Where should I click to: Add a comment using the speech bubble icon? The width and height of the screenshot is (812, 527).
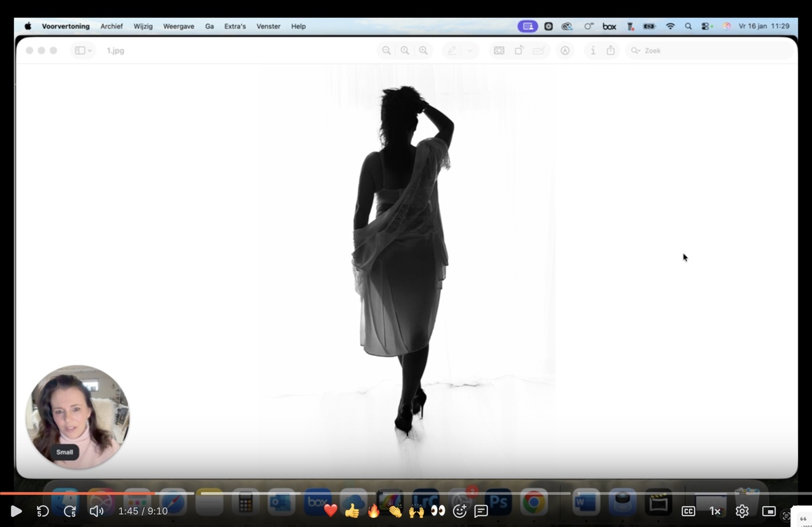point(481,511)
